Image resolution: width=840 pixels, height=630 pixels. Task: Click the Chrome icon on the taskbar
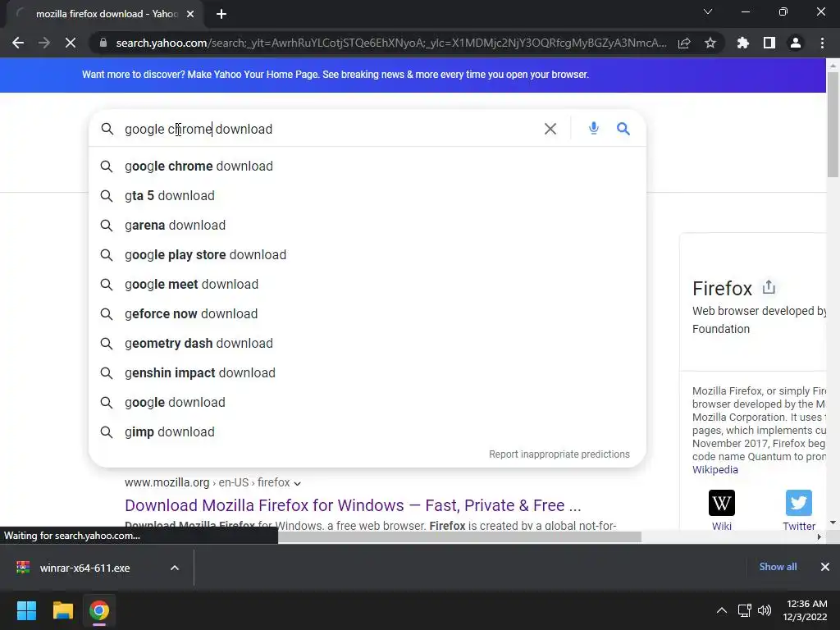click(x=99, y=610)
